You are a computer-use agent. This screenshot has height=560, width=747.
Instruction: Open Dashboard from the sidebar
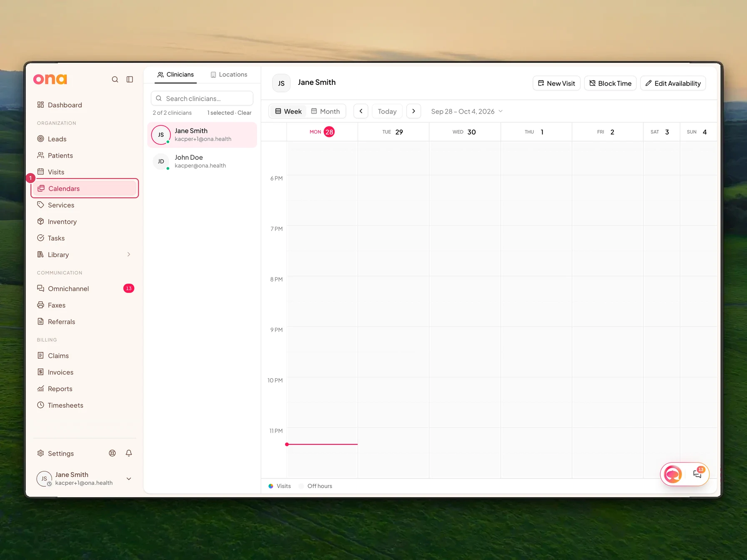pyautogui.click(x=85, y=105)
